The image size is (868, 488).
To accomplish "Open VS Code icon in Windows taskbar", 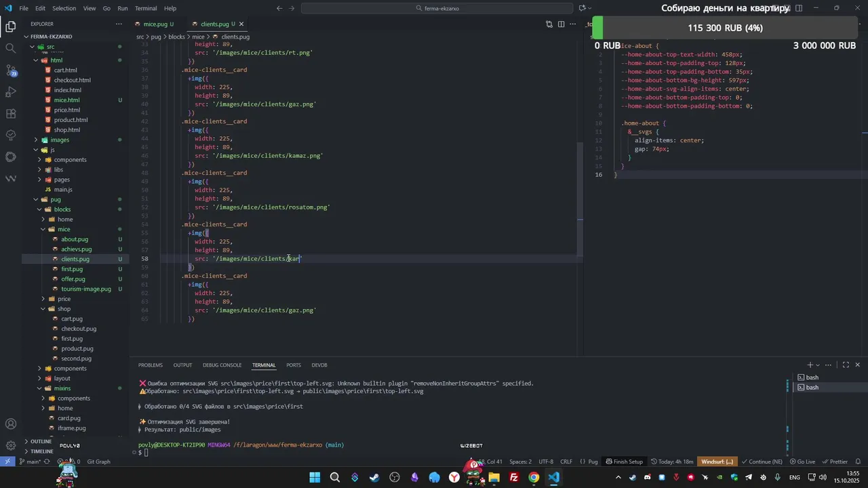I will point(554,478).
